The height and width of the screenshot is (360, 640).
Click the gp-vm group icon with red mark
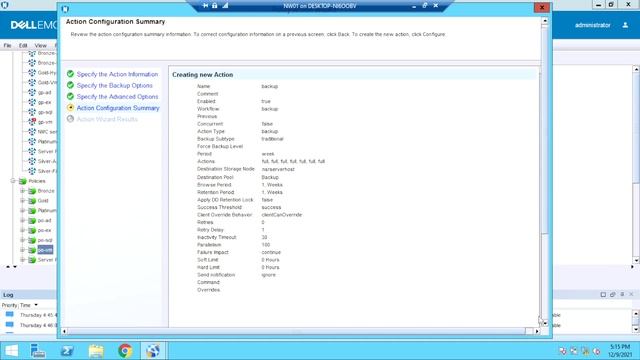pos(32,122)
